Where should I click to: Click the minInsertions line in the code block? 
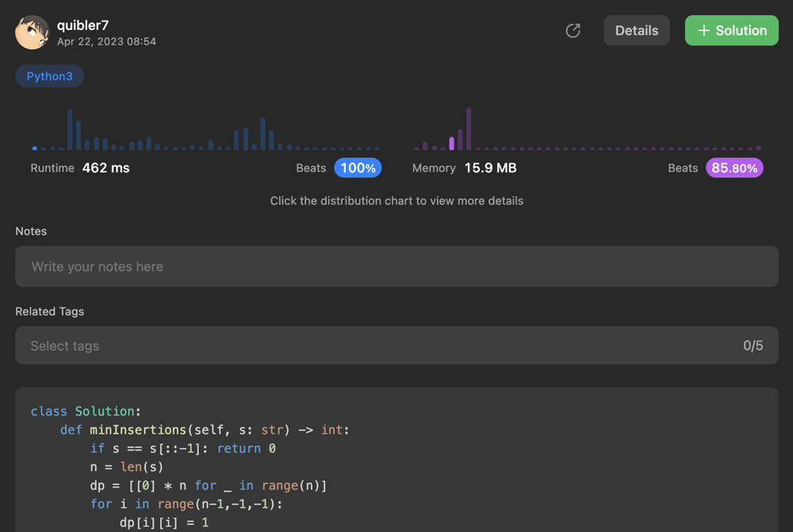tap(205, 430)
